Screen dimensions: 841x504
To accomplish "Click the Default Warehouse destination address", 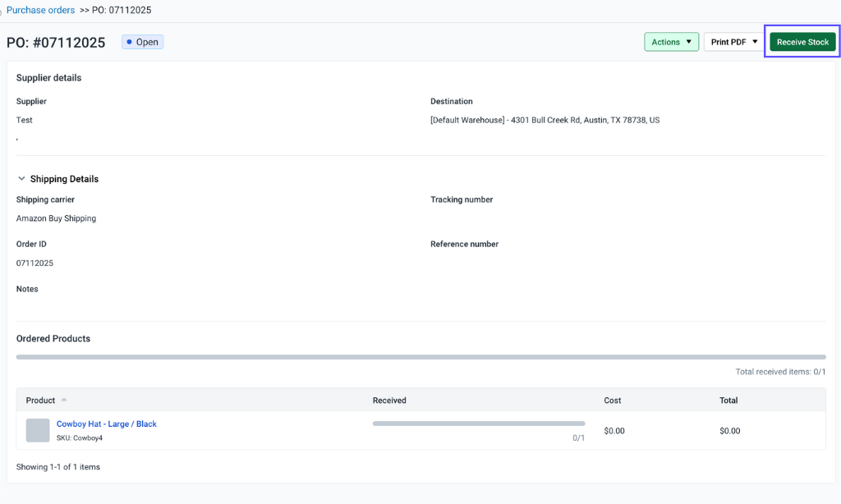I will click(545, 120).
